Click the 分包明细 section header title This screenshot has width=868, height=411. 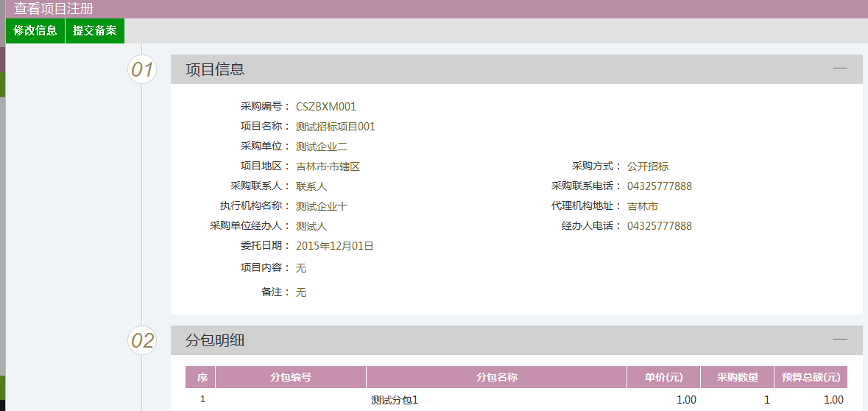coord(215,340)
